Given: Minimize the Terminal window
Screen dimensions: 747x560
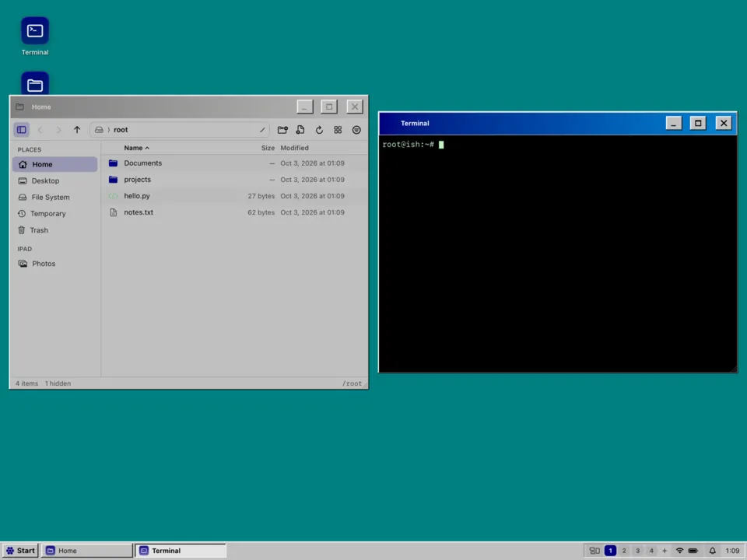Looking at the screenshot, I should click(674, 124).
